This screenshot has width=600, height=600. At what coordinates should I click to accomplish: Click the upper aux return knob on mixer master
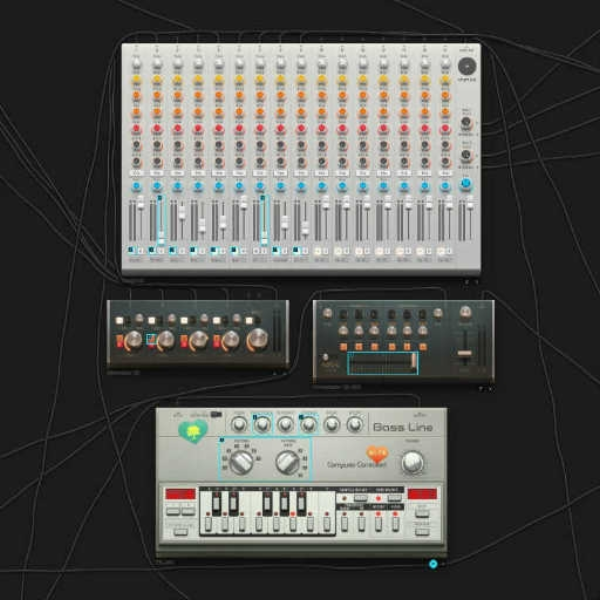click(466, 122)
